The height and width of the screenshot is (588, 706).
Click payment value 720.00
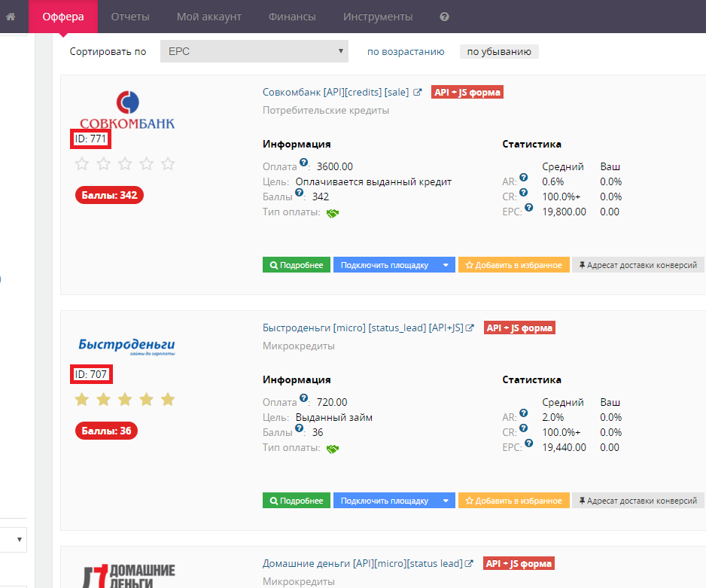[x=332, y=403]
